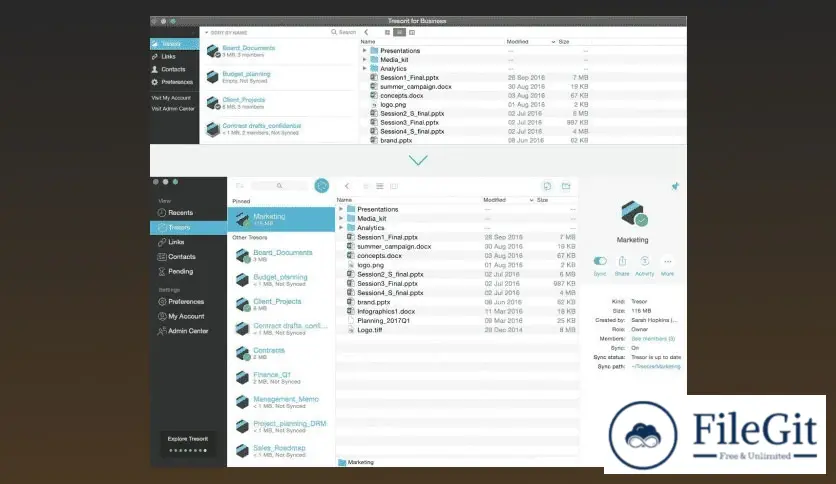
Task: Click the large Marketing tresor icon in the details panel
Action: pos(633,213)
